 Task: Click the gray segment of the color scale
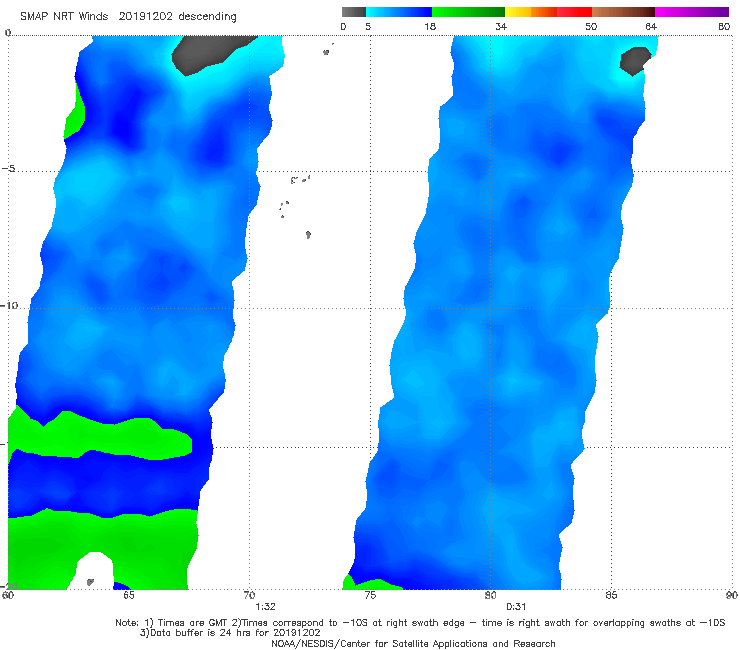353,12
